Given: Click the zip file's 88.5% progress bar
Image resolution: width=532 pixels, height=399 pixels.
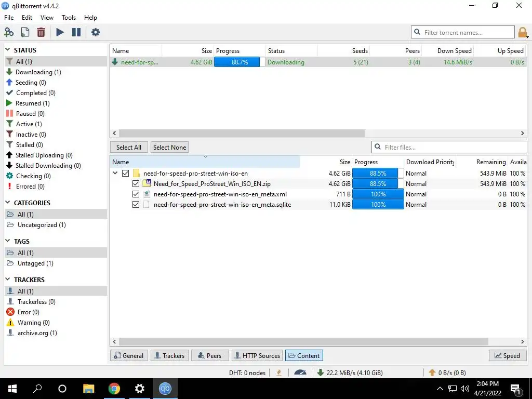Looking at the screenshot, I should click(x=378, y=184).
